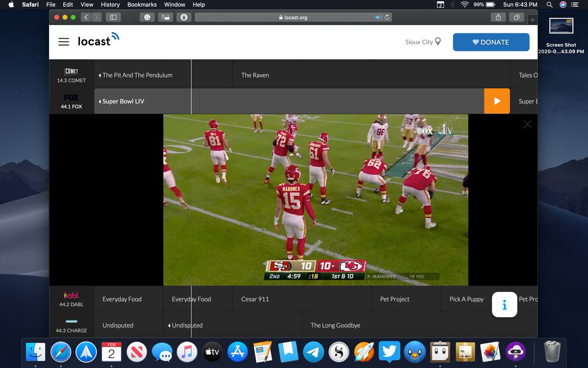Open the Pages app in Dock

click(x=263, y=352)
